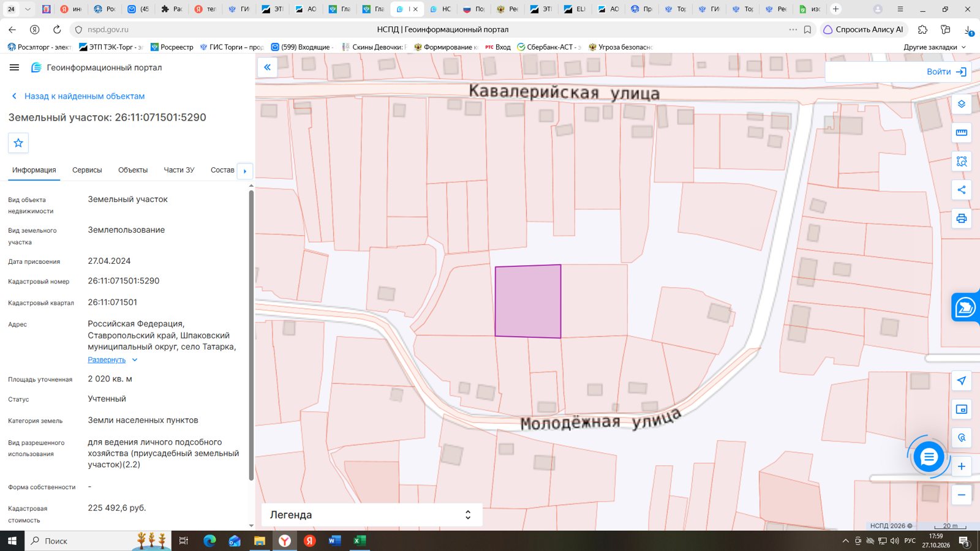Open the browser tab list dropdown arrow
The image size is (980, 551).
point(28,9)
